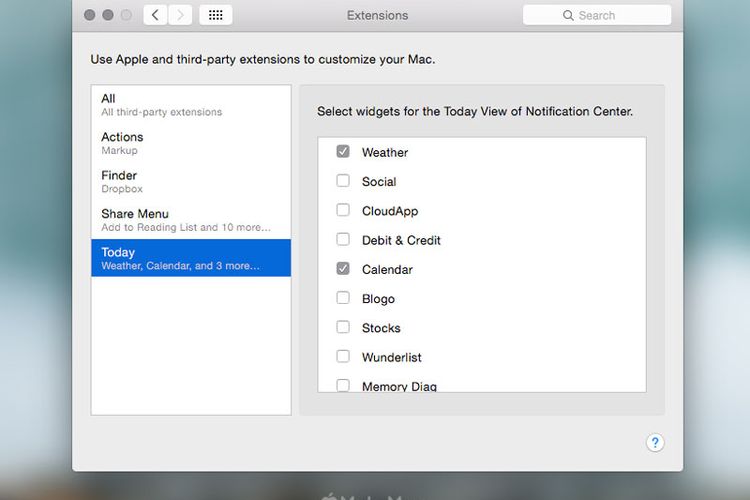Click the Wunderlist label text

pyautogui.click(x=392, y=357)
